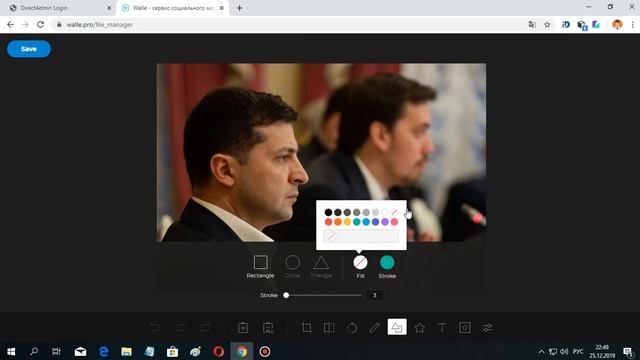Select the Mask tool
Viewport: 640px width, 360px height.
(x=464, y=327)
